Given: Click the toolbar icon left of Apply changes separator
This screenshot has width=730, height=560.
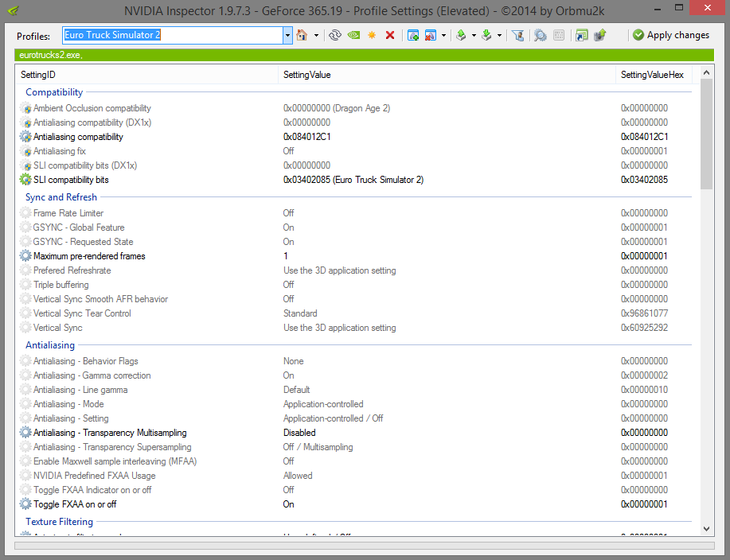Looking at the screenshot, I should click(600, 35).
